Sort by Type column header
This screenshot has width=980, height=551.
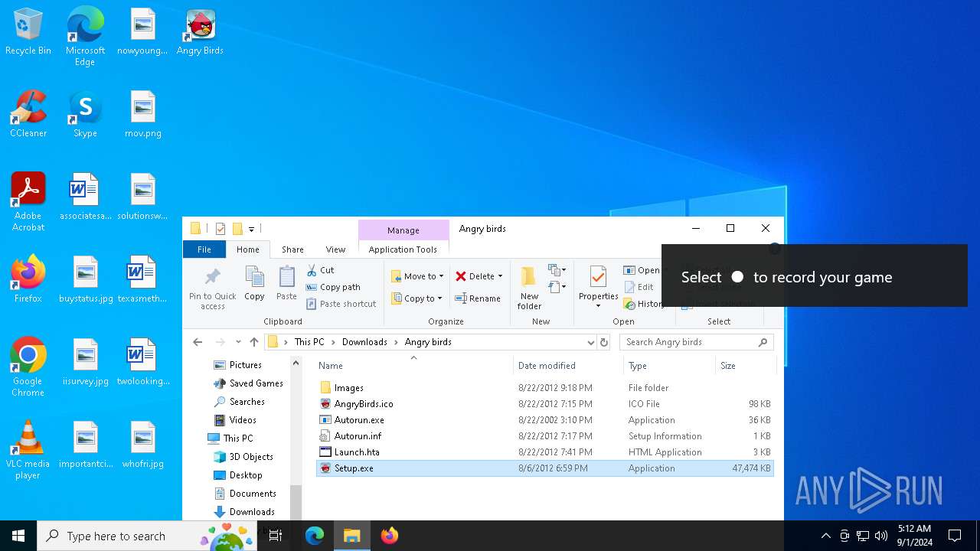click(x=669, y=366)
